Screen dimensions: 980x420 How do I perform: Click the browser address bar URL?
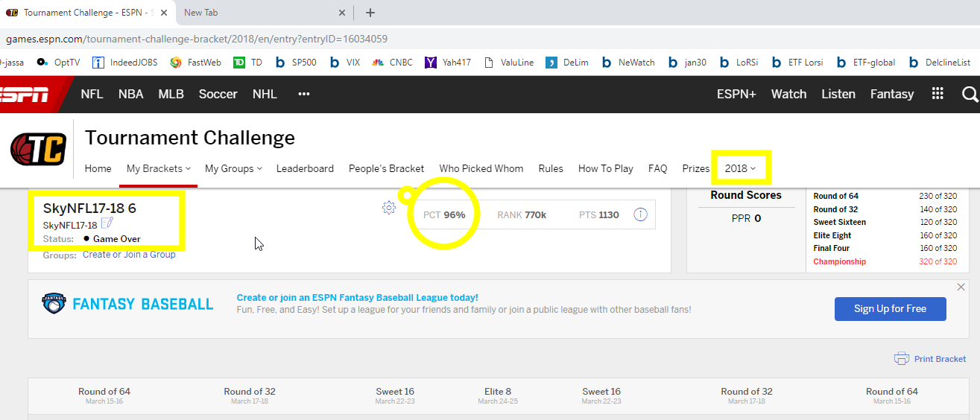(x=197, y=39)
